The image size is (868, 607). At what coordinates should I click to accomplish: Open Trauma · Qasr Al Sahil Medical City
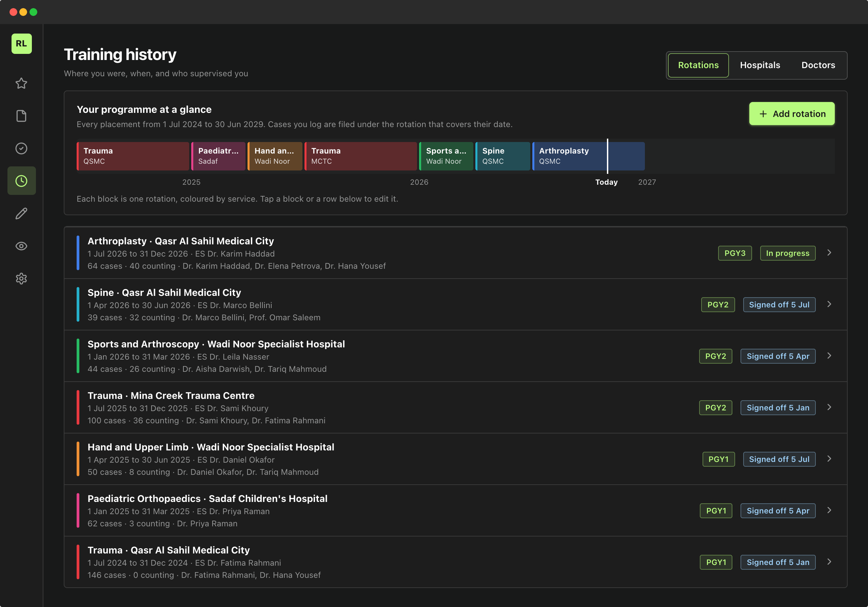point(455,562)
